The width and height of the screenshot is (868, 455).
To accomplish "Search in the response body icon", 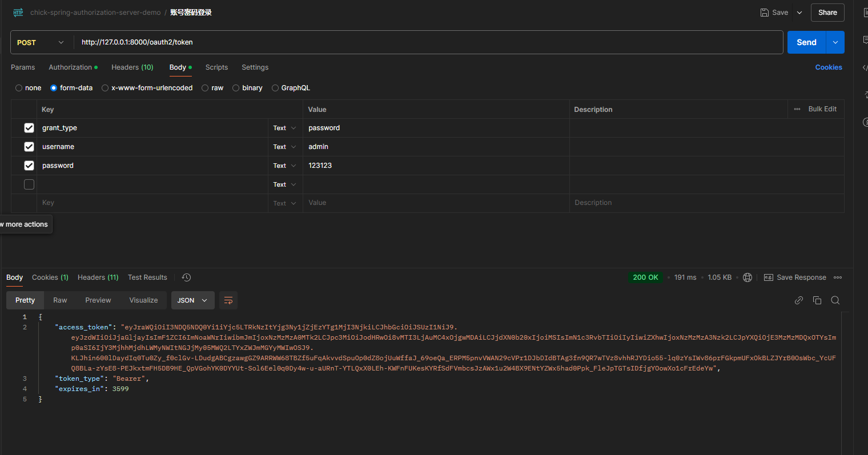I will pyautogui.click(x=835, y=300).
